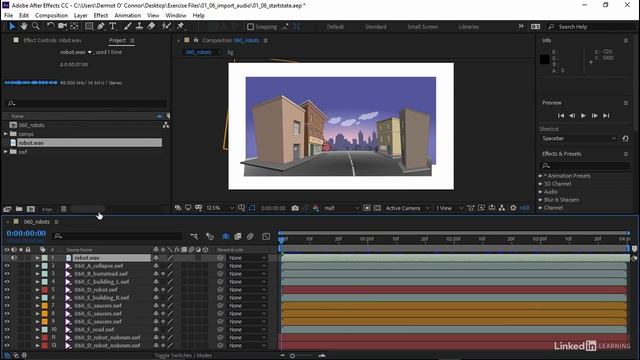Toggle the composition viewer lock icon
The height and width of the screenshot is (360, 640).
pos(196,40)
